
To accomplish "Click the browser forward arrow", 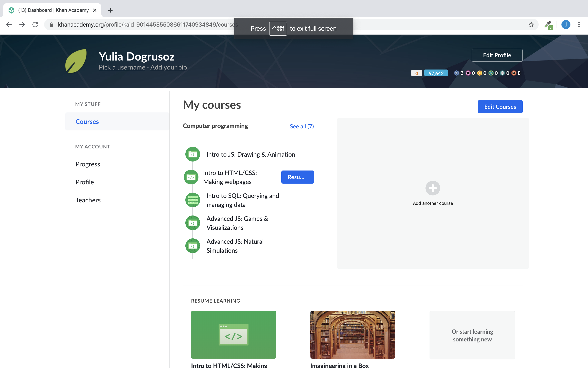I will pos(22,25).
